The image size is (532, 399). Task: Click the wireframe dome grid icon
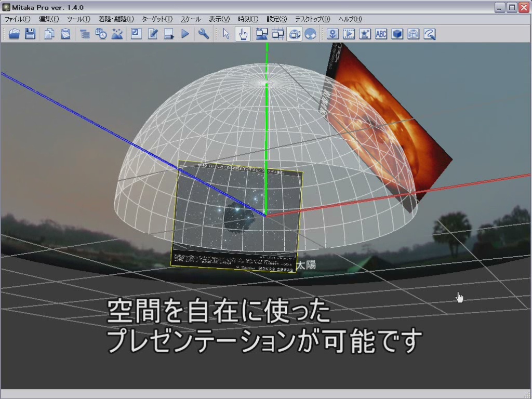click(x=413, y=34)
